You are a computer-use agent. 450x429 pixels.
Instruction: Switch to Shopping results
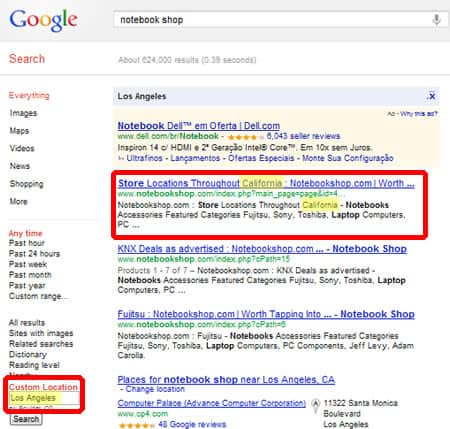26,184
